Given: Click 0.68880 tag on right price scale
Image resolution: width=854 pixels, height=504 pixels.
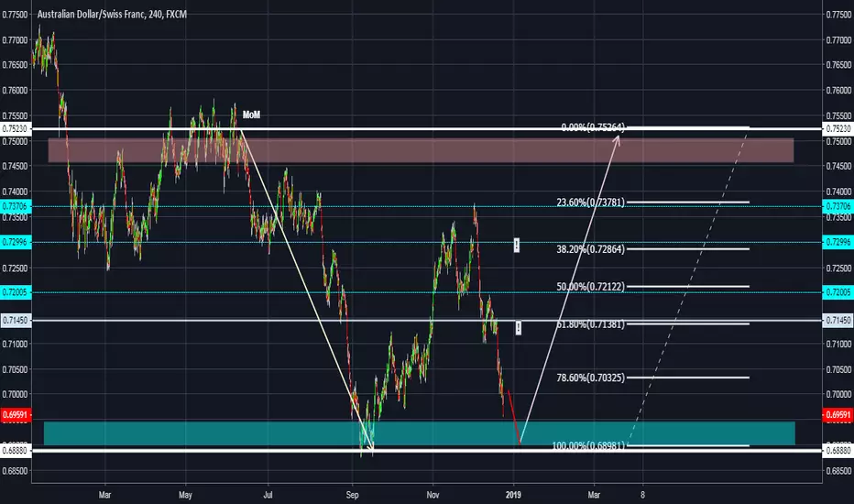Looking at the screenshot, I should (838, 451).
